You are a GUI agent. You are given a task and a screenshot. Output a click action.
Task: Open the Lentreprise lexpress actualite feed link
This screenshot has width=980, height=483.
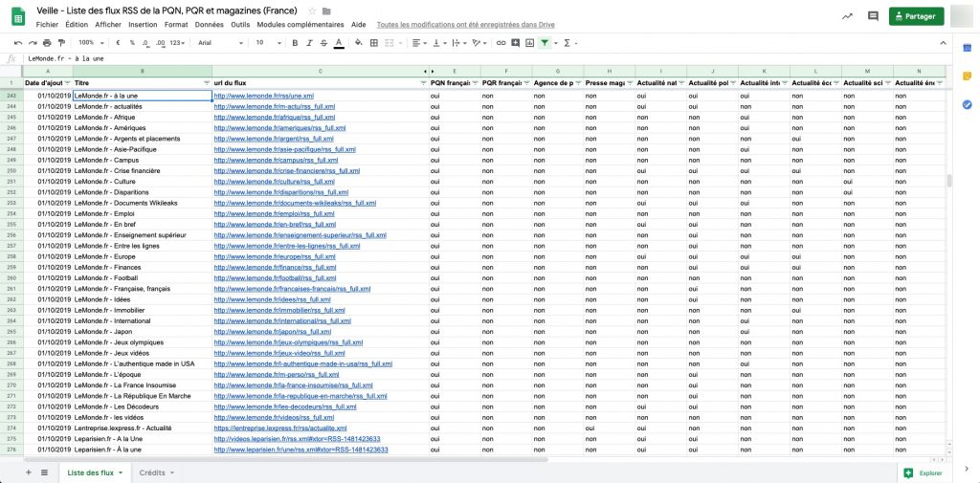(280, 428)
